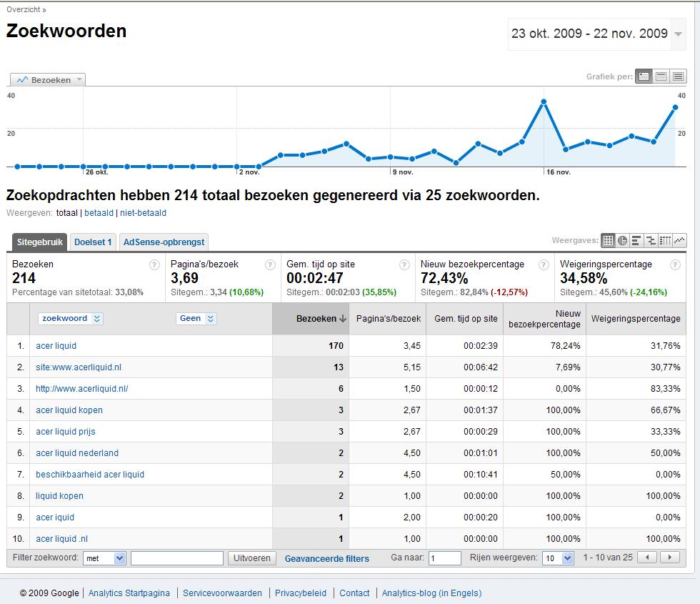Open the 'met' filter dropdown

click(x=105, y=558)
